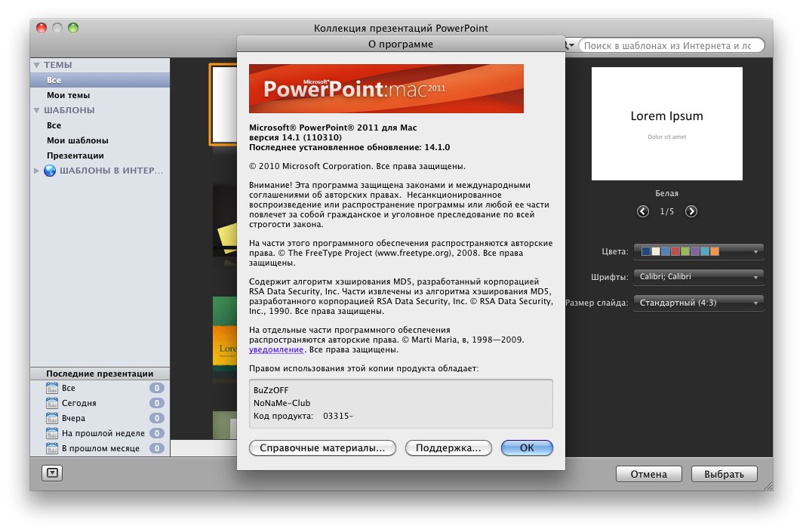Click the NoNaMe-Club organization text
The width and height of the screenshot is (803, 532).
click(x=282, y=403)
